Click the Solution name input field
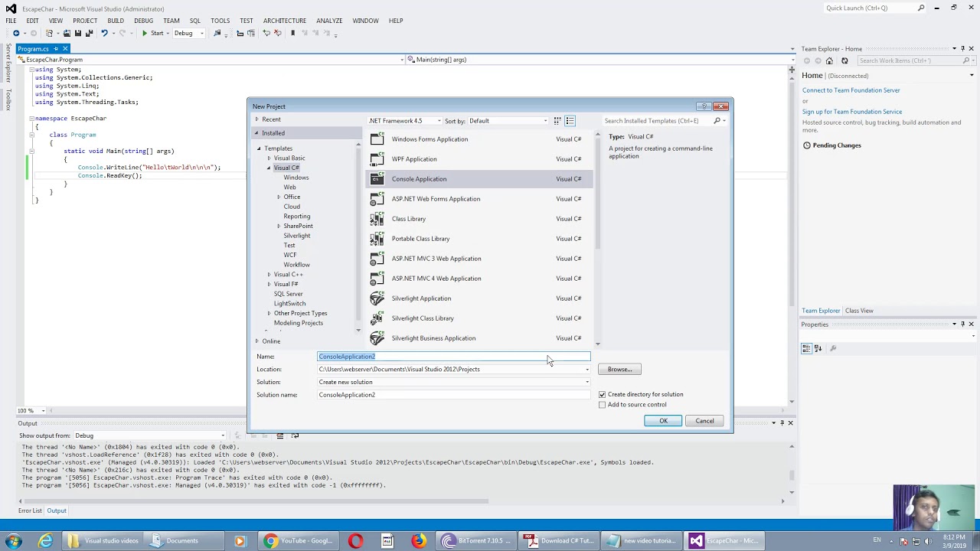Viewport: 980px width, 551px height. pyautogui.click(x=454, y=395)
